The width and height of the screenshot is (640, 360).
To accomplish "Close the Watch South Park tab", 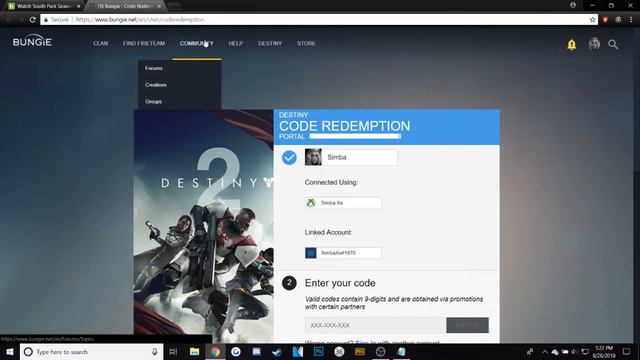I will 78,6.
